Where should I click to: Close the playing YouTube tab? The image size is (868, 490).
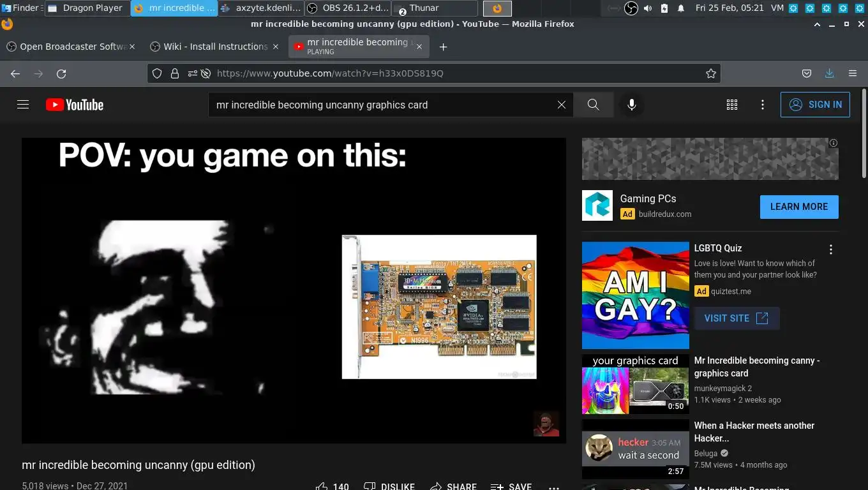pos(419,47)
